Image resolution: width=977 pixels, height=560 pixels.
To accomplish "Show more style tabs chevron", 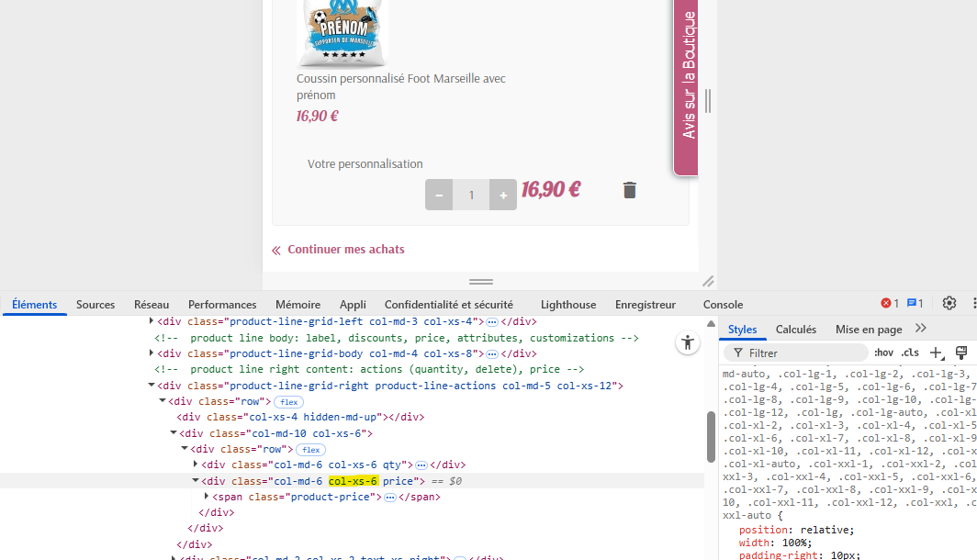I will tap(921, 329).
